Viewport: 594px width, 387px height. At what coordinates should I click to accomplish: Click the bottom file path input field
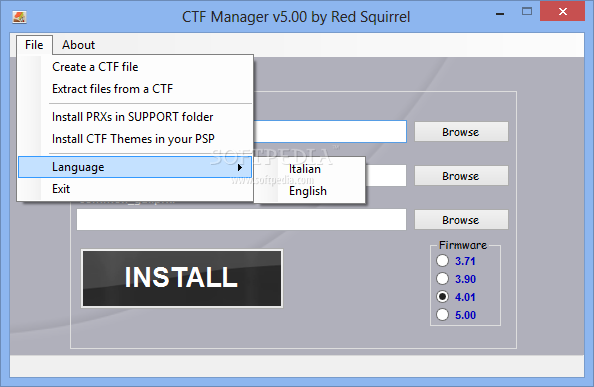click(x=241, y=220)
